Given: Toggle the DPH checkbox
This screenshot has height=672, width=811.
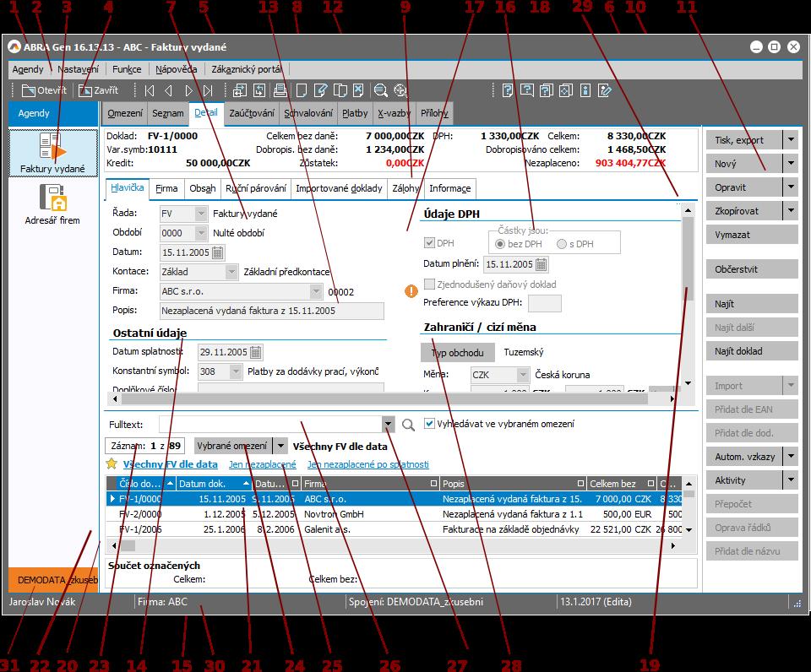Looking at the screenshot, I should tap(429, 243).
